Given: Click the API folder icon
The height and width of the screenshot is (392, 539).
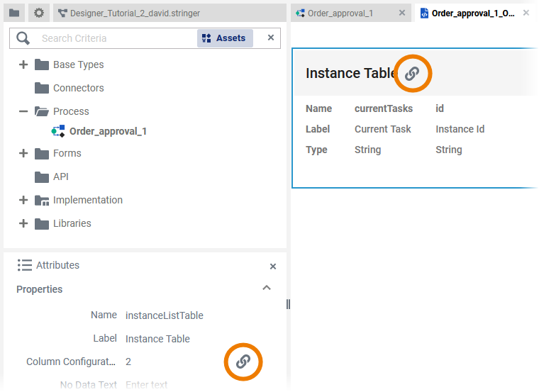Looking at the screenshot, I should 42,177.
